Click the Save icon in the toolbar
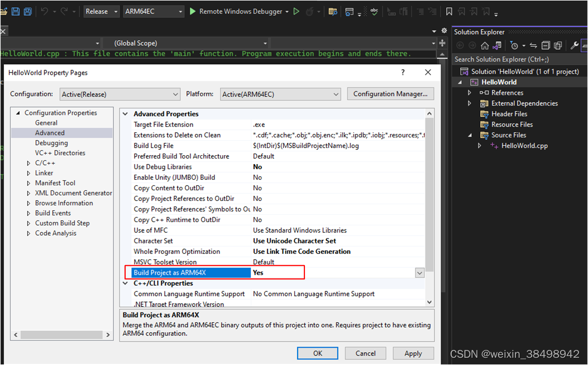The image size is (588, 365). tap(16, 11)
